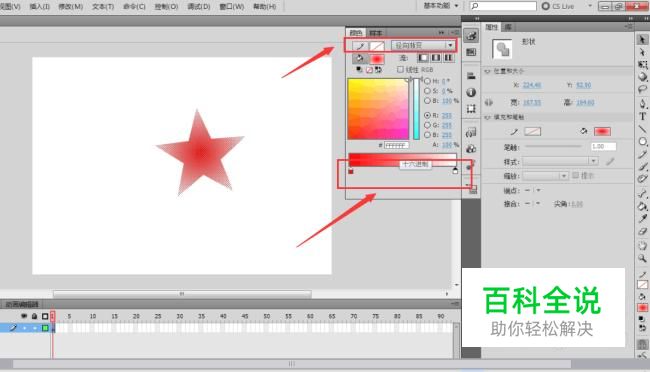This screenshot has width=650, height=372.
Task: Select the blue B radio button
Action: coord(427,135)
